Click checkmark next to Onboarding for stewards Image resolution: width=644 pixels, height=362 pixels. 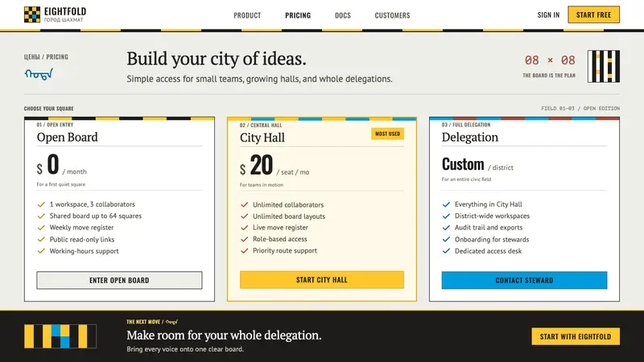(446, 239)
